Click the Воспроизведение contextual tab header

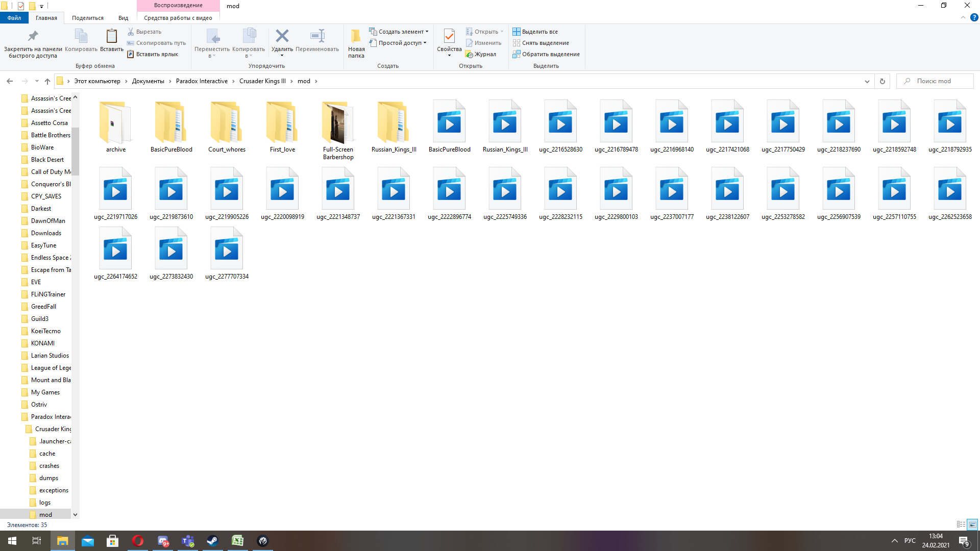point(178,5)
